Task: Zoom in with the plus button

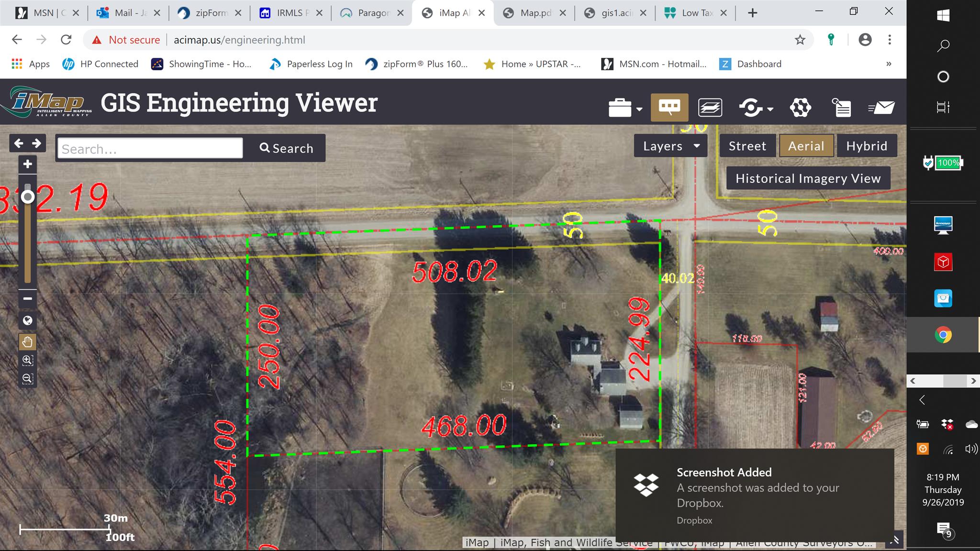Action: (x=28, y=164)
